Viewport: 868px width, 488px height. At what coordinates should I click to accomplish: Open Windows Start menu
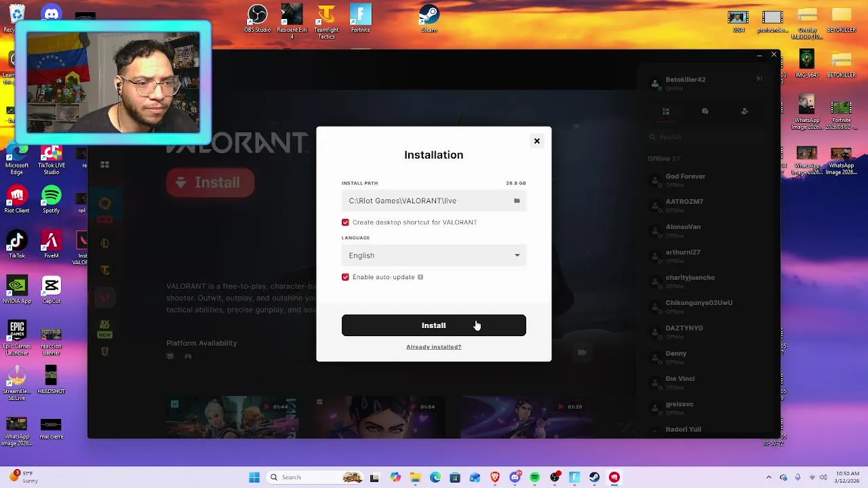(x=254, y=477)
